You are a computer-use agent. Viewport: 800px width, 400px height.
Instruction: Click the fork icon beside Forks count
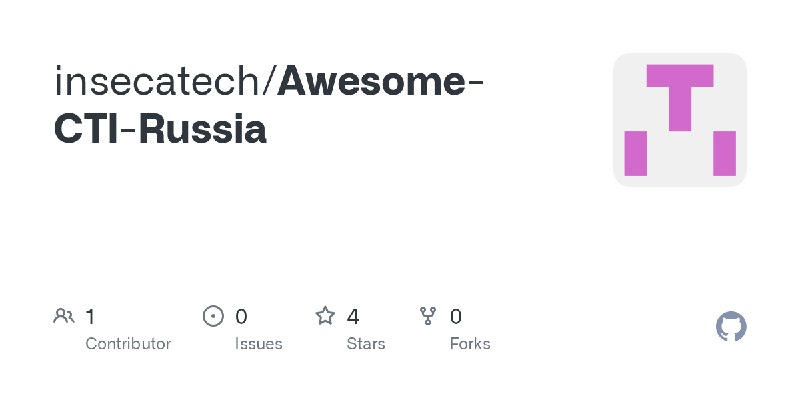point(428,316)
